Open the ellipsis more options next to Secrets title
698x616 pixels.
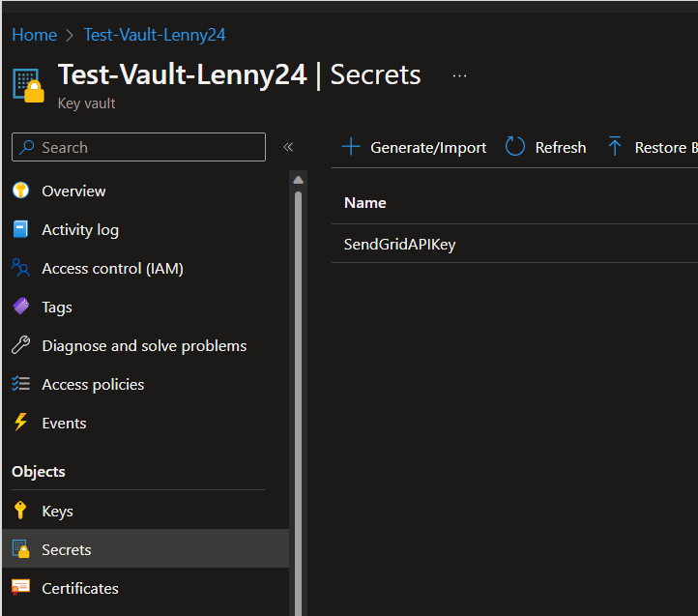pos(459,76)
